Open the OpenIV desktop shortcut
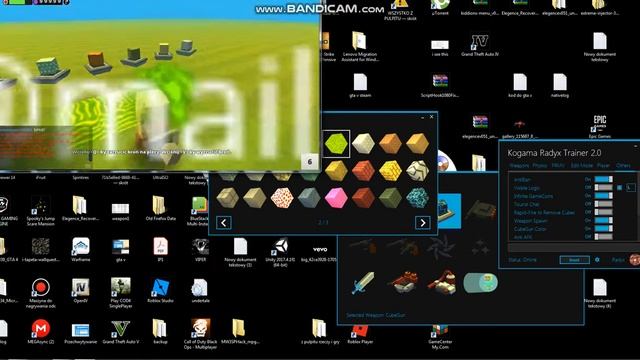The image size is (640, 360). [80, 291]
